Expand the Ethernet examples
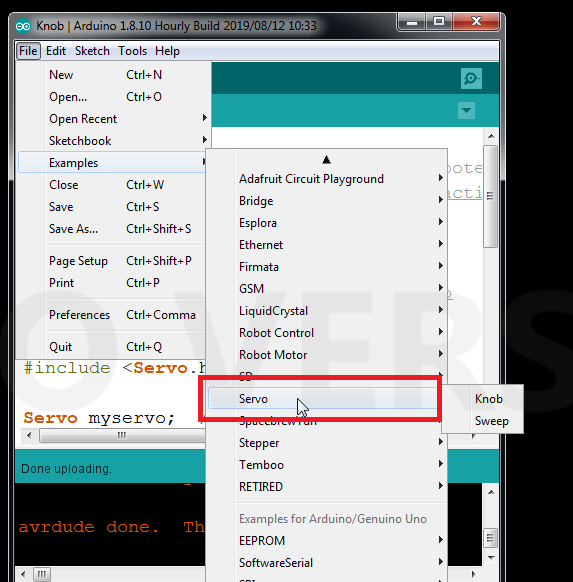573x582 pixels. (x=327, y=245)
